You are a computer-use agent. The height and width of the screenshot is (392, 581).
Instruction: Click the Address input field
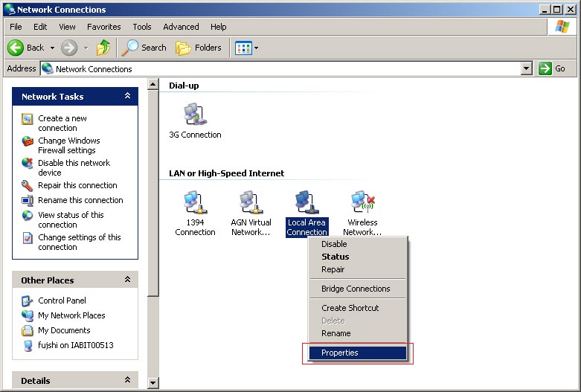[280, 68]
